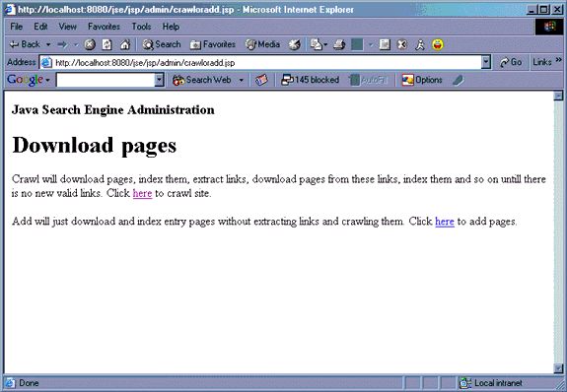
Task: Click the Windows logo throbber icon
Action: pyautogui.click(x=549, y=27)
